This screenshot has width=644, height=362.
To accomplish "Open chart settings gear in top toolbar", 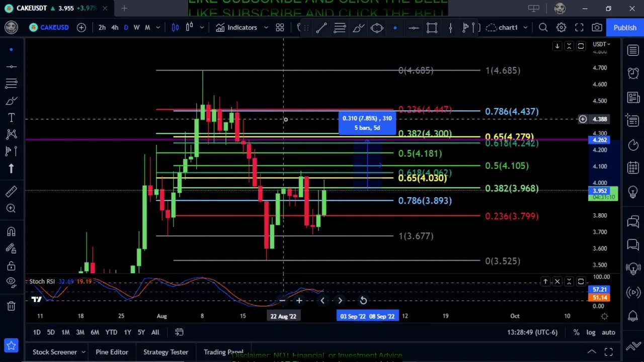I will click(x=561, y=28).
